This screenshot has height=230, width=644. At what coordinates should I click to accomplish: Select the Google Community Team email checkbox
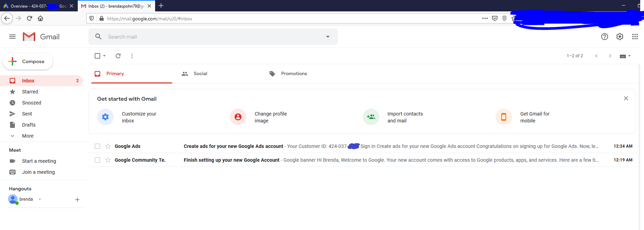coord(97,160)
